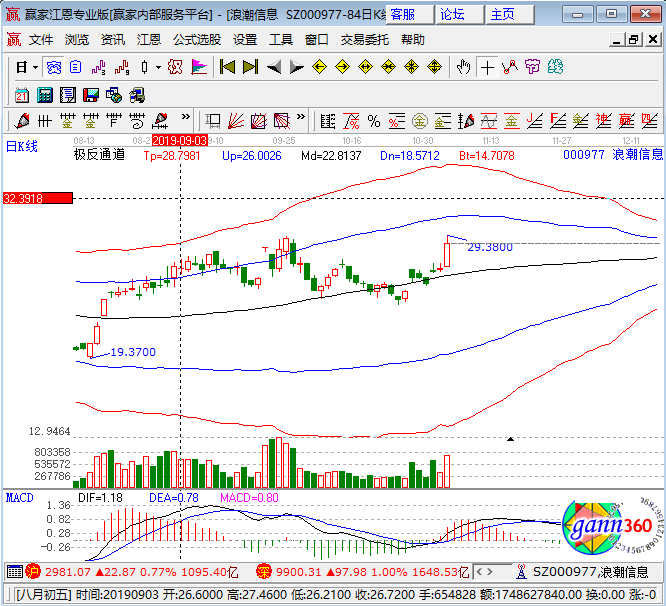Viewport: 666px width, 606px height.
Task: Open the candlestick style dropdown arrow
Action: tap(158, 67)
